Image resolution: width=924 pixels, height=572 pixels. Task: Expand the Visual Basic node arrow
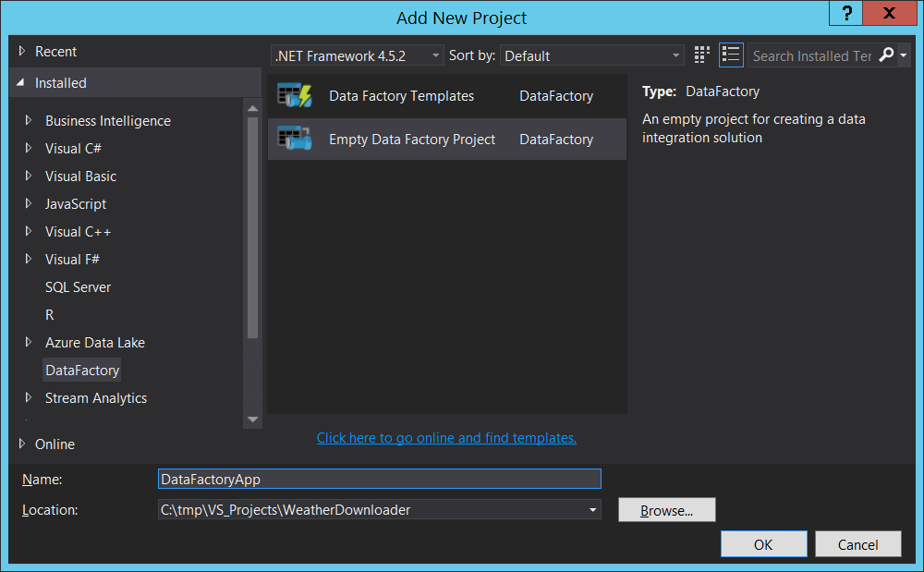[x=29, y=176]
